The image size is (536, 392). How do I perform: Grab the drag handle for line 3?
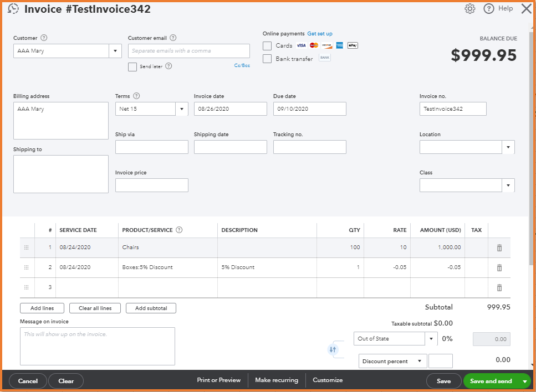coord(26,287)
